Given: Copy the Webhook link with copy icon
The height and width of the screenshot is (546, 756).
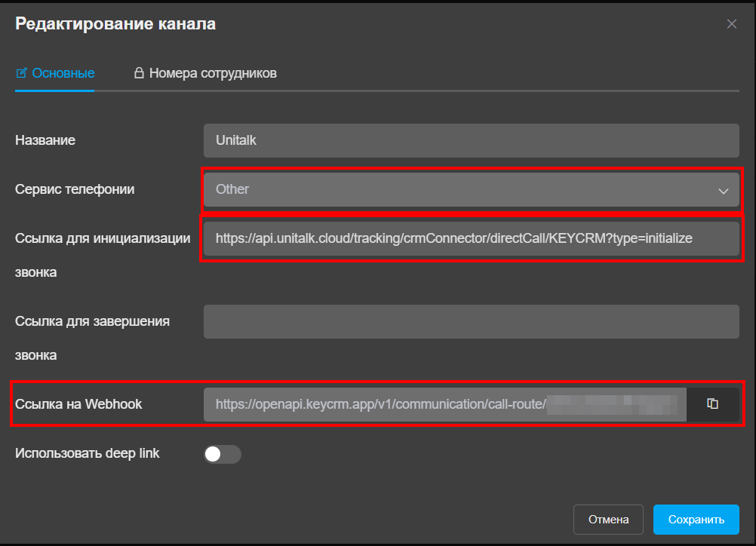Looking at the screenshot, I should pos(712,403).
